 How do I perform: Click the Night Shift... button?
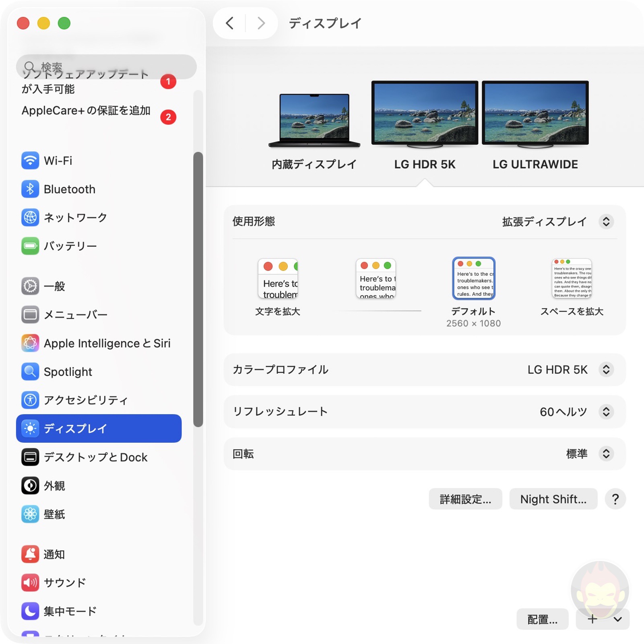553,499
